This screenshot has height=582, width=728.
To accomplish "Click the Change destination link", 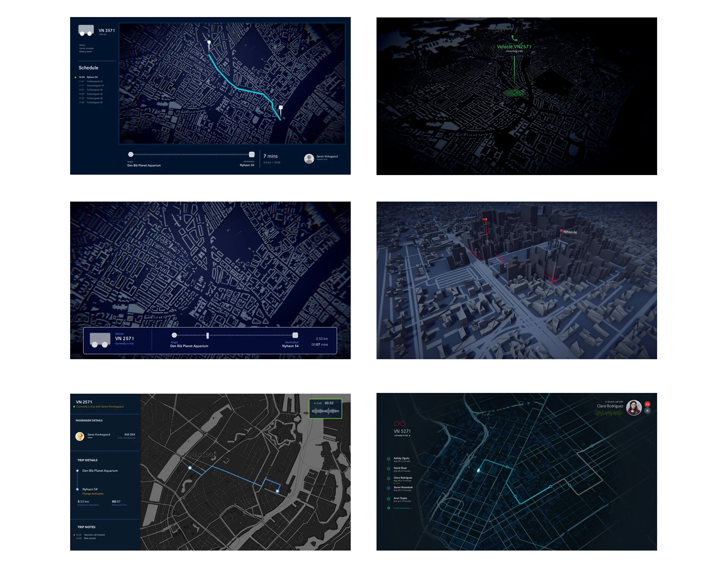I will 93,494.
